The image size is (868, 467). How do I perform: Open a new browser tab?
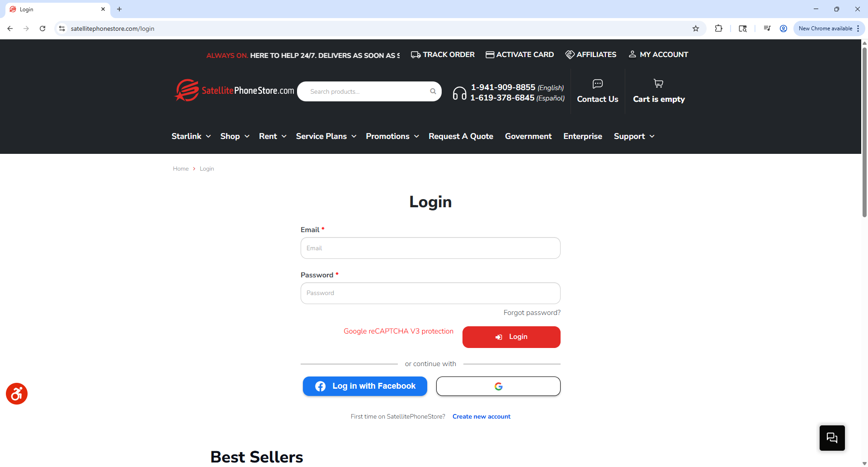point(119,9)
